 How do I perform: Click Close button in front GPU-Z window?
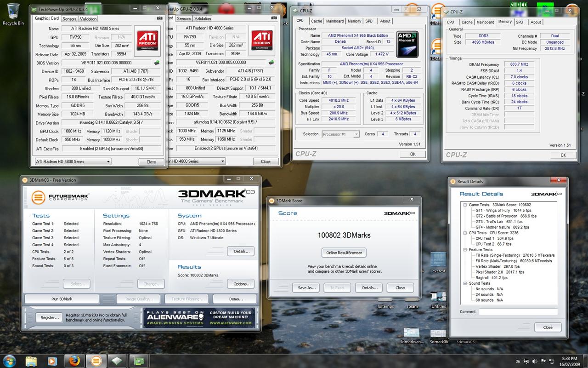pyautogui.click(x=151, y=162)
